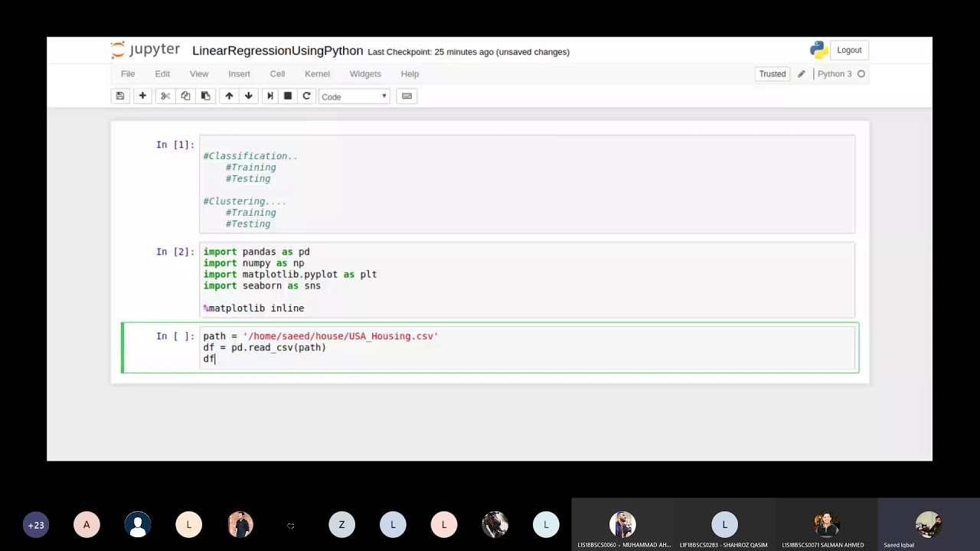This screenshot has height=551, width=980.
Task: Click the kernel idle circle indicator
Action: [861, 74]
